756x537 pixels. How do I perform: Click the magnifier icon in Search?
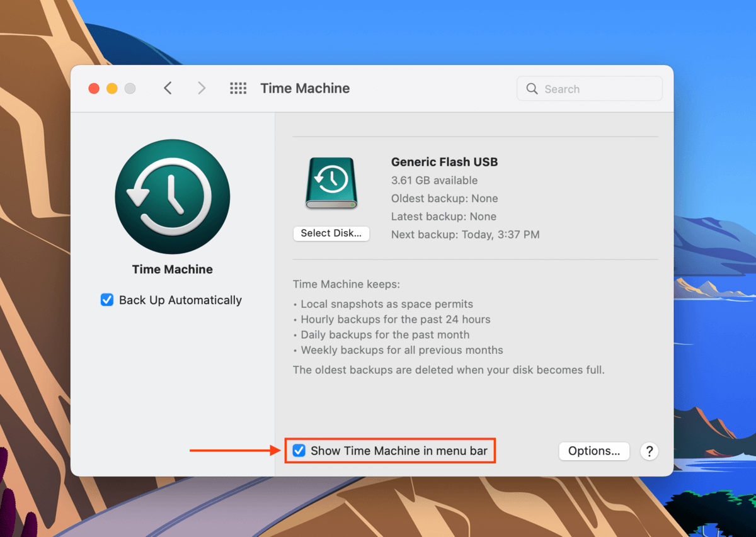click(x=532, y=89)
